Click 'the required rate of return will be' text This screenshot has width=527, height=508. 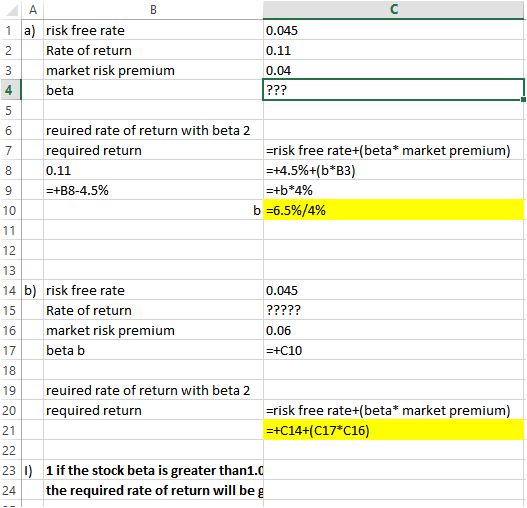coord(150,491)
